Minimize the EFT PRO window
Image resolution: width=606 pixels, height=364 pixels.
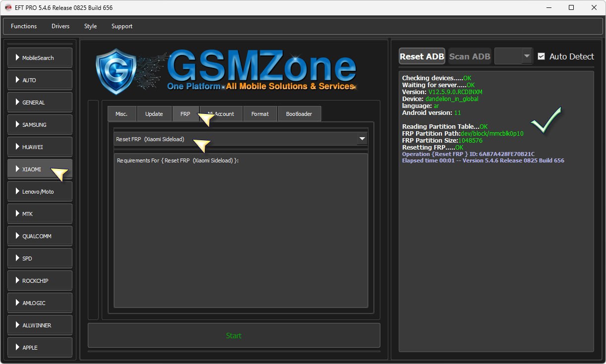pos(549,7)
